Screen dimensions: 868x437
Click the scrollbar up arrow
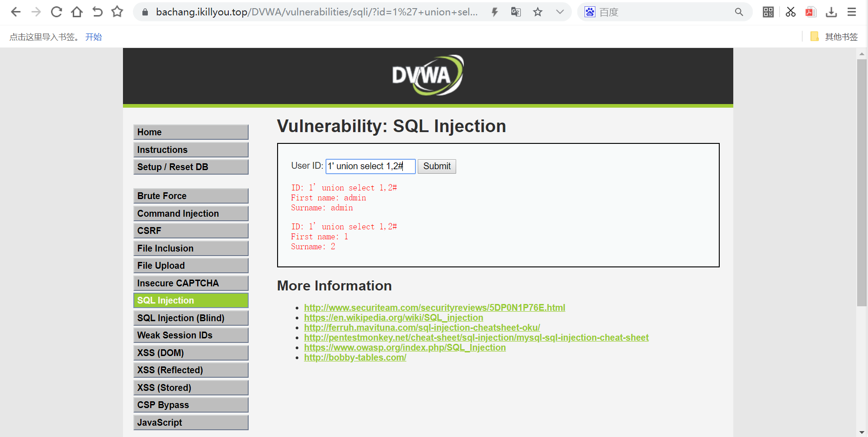pos(862,54)
